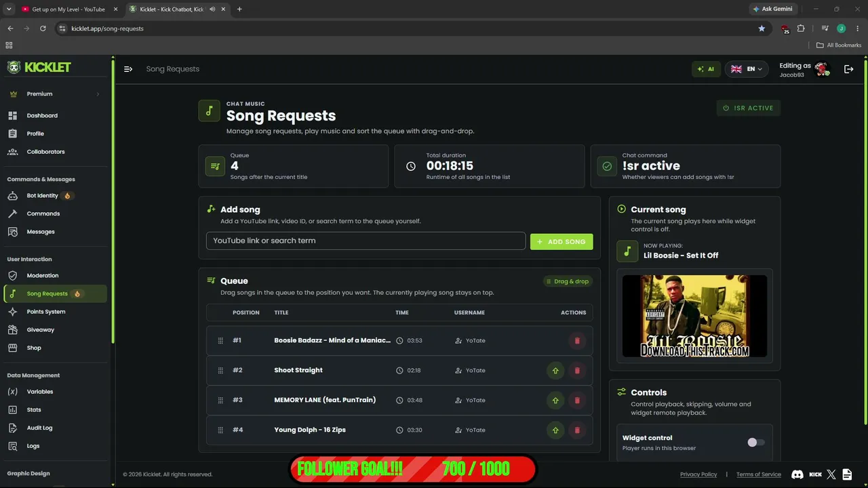Click the Kicklet logo
This screenshot has height=488, width=868.
pos(39,67)
